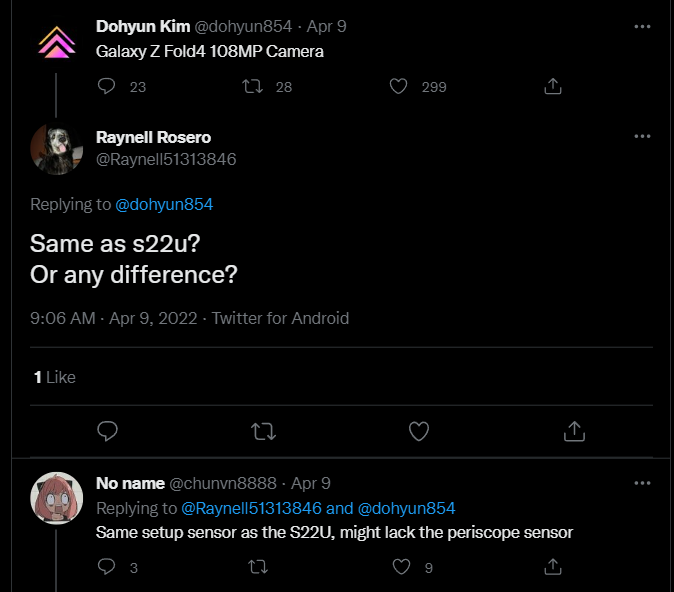Share Dohyun Kim's tweet via share icon
This screenshot has width=674, height=592.
tap(552, 87)
